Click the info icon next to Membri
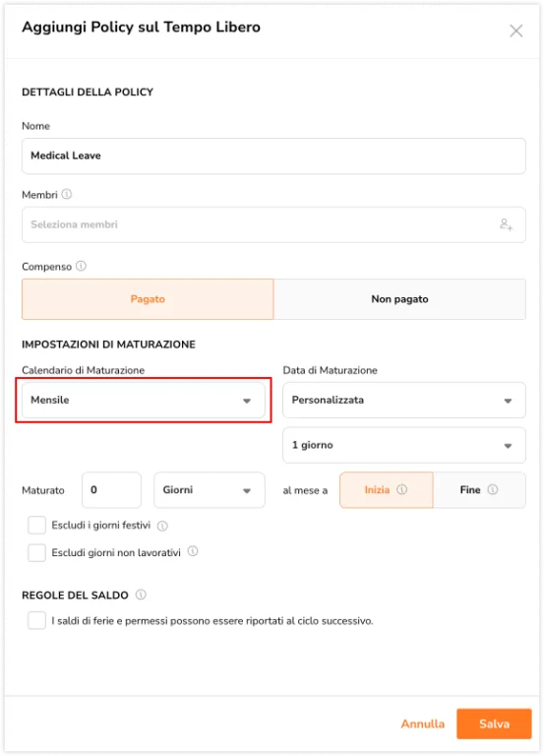The width and height of the screenshot is (544, 756). click(x=67, y=194)
